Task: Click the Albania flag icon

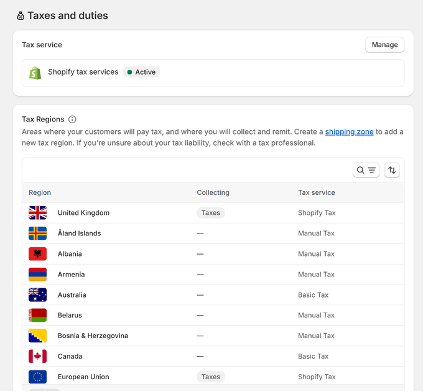Action: [x=38, y=254]
